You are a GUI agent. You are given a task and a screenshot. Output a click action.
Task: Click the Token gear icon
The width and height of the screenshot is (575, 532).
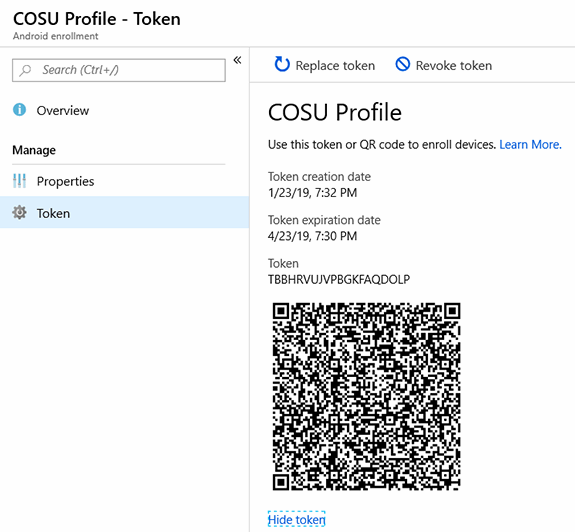coord(19,213)
